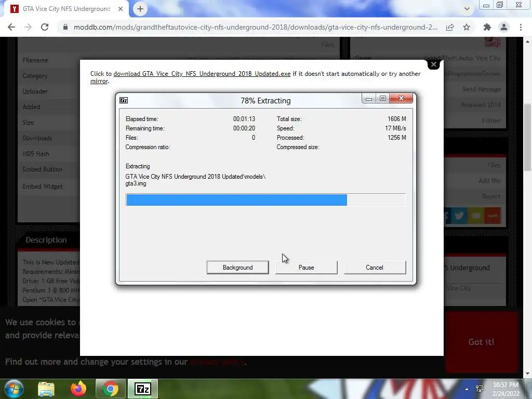Screen dimensions: 532x399
Task: Open a new browser tab
Action: (x=140, y=9)
